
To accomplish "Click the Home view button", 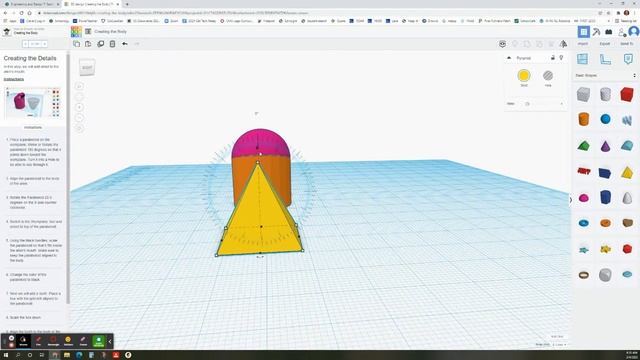I will pyautogui.click(x=80, y=86).
